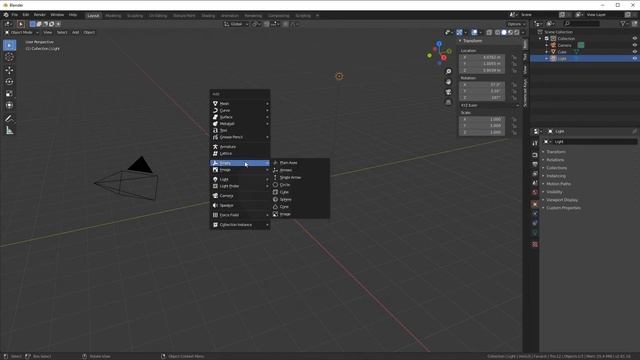The width and height of the screenshot is (640, 360).
Task: Select the Select Box tool
Action: 9,45
